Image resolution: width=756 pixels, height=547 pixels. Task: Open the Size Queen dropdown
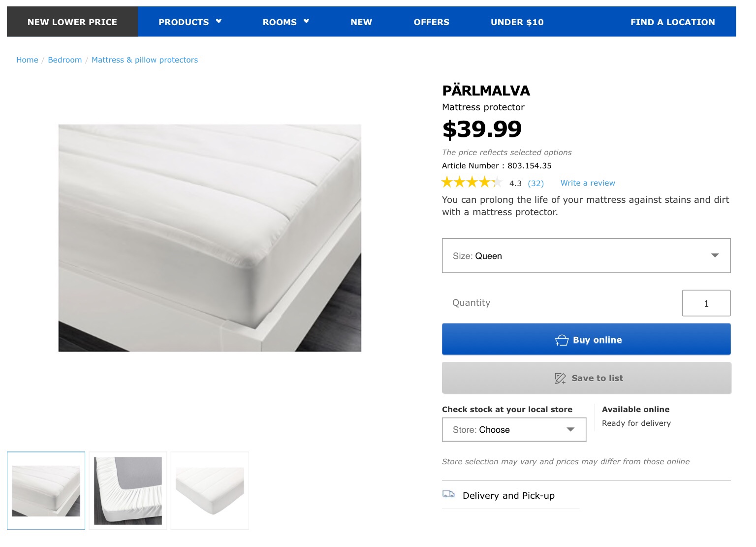586,256
